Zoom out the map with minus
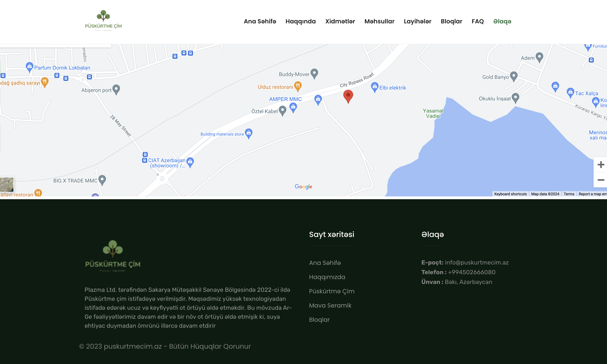The width and height of the screenshot is (607, 364). tap(601, 180)
